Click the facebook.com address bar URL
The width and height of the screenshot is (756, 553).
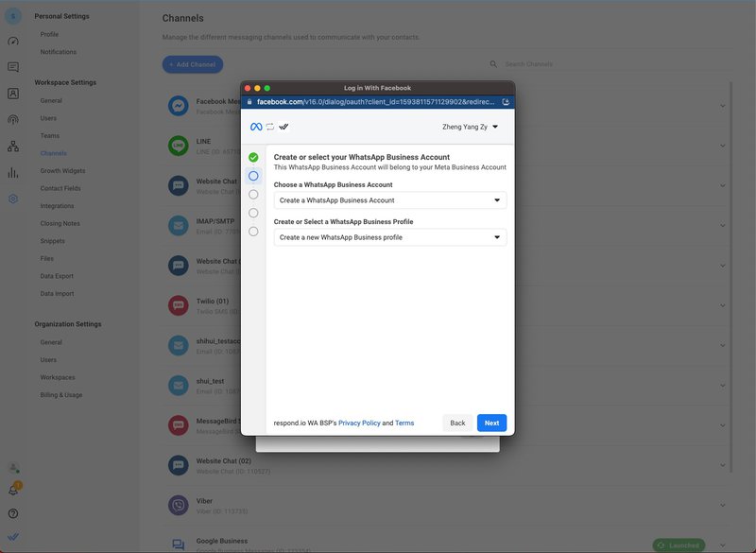tap(375, 102)
